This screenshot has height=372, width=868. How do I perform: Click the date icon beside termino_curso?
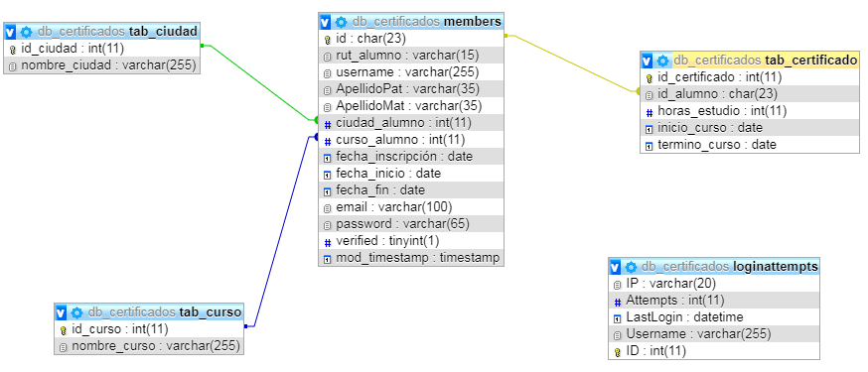(650, 147)
